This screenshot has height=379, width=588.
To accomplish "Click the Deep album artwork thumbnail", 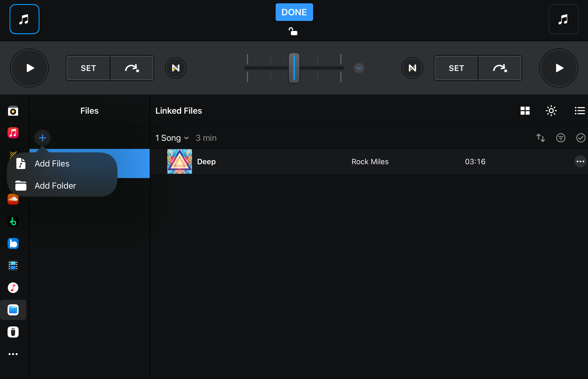I will pos(179,161).
